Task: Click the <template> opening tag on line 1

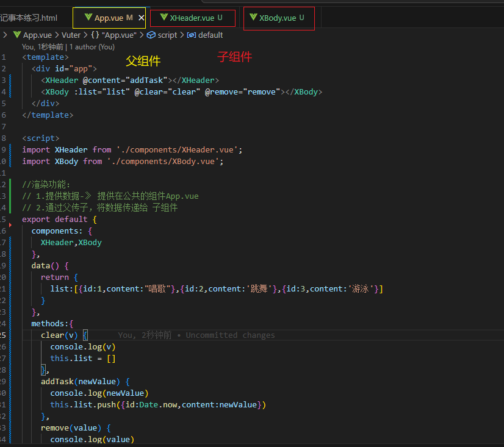Action: pyautogui.click(x=45, y=57)
